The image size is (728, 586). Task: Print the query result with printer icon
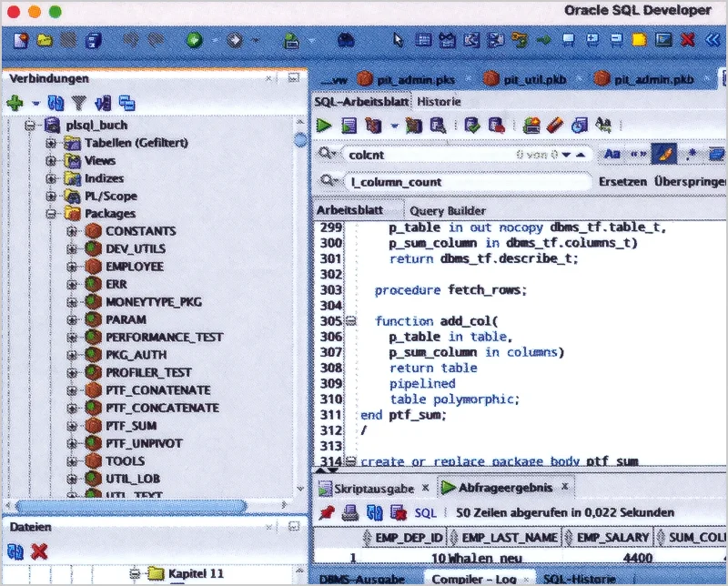(x=350, y=512)
